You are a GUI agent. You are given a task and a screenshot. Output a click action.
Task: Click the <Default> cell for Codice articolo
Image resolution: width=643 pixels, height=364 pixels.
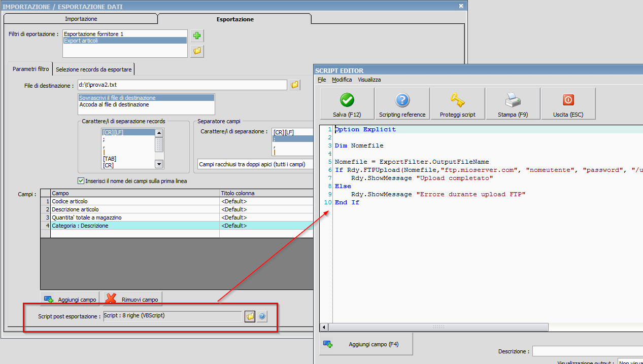click(266, 201)
